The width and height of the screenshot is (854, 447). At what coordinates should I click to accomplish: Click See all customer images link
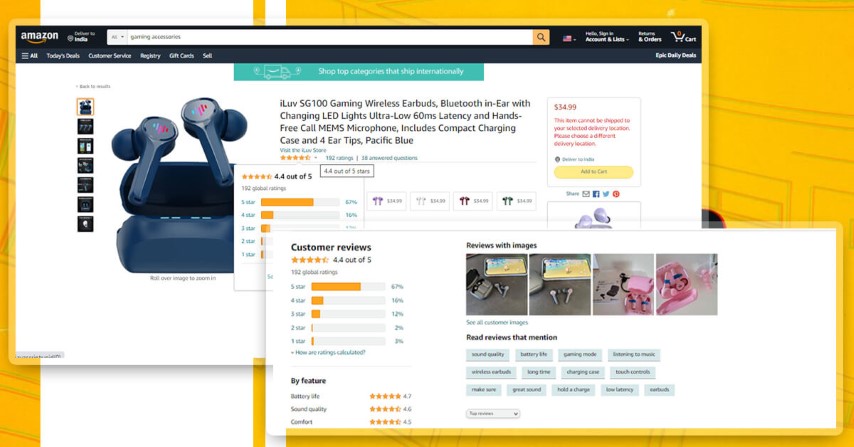coord(497,322)
